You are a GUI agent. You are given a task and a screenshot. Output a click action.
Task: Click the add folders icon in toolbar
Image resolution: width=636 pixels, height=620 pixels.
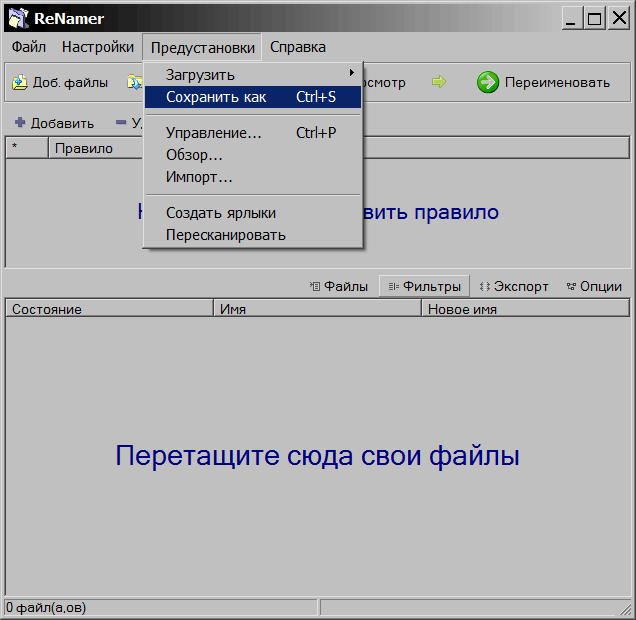coord(133,83)
